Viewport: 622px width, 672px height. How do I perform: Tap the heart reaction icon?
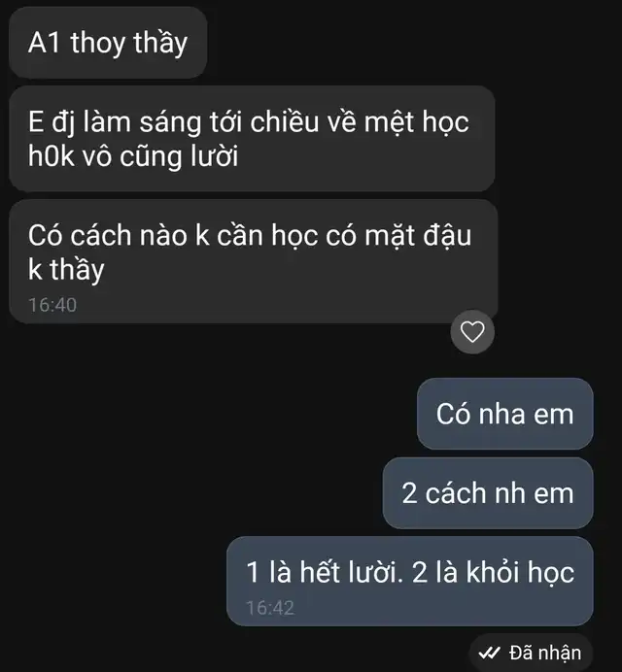[472, 332]
